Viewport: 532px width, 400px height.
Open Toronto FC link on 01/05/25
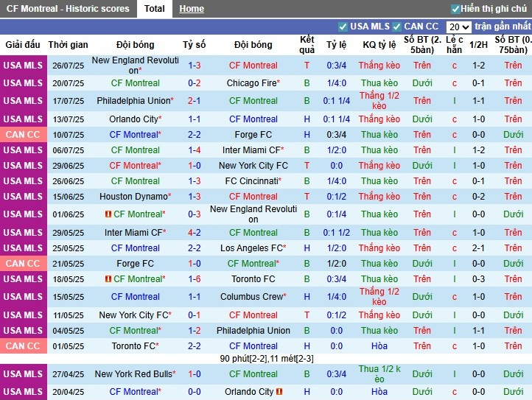click(133, 346)
